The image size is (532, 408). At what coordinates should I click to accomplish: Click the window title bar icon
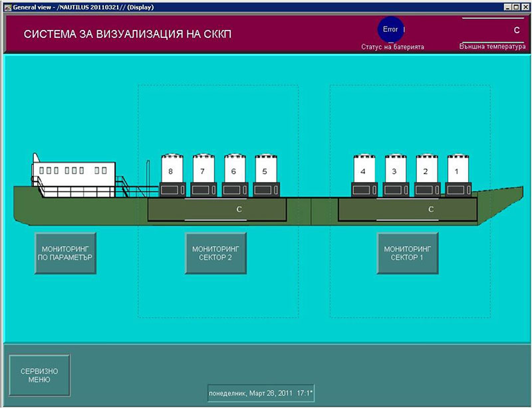tap(7, 6)
